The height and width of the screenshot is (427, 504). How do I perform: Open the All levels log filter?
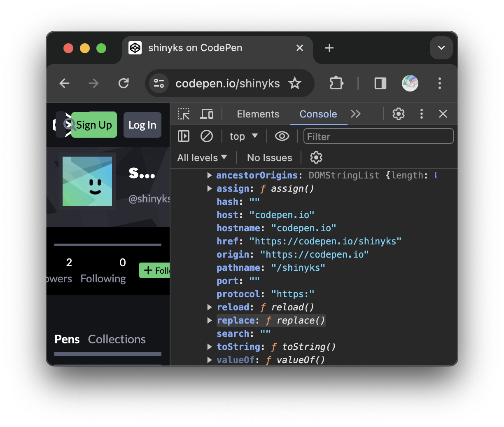(202, 157)
